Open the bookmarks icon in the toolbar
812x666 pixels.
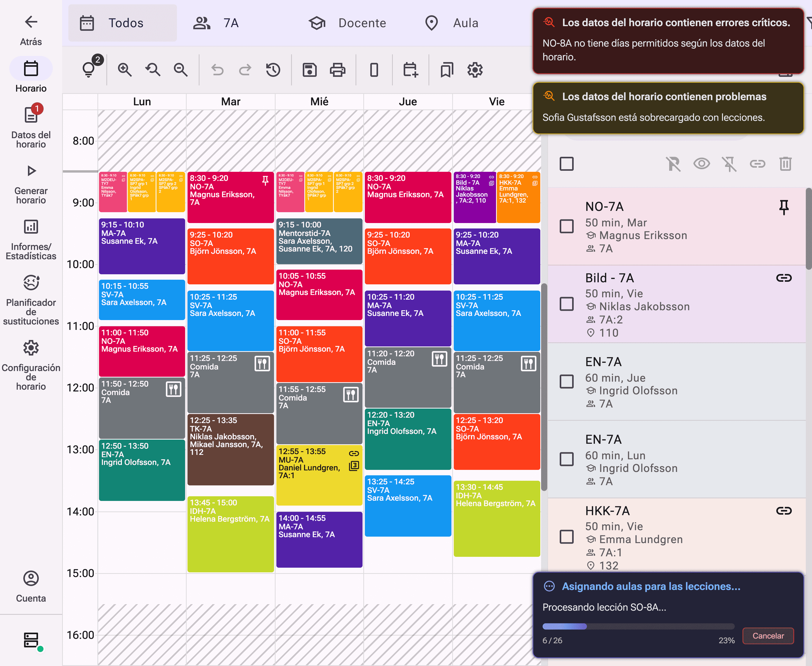click(447, 70)
